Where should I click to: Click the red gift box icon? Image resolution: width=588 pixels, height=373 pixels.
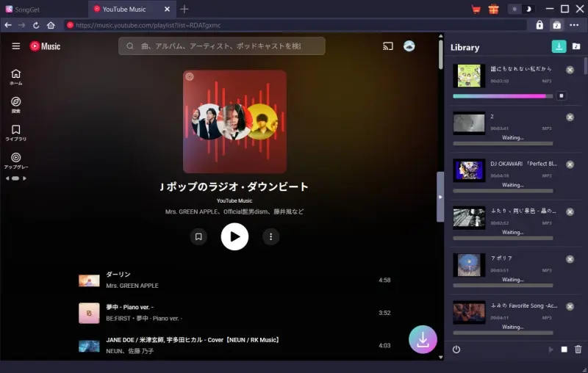[493, 10]
